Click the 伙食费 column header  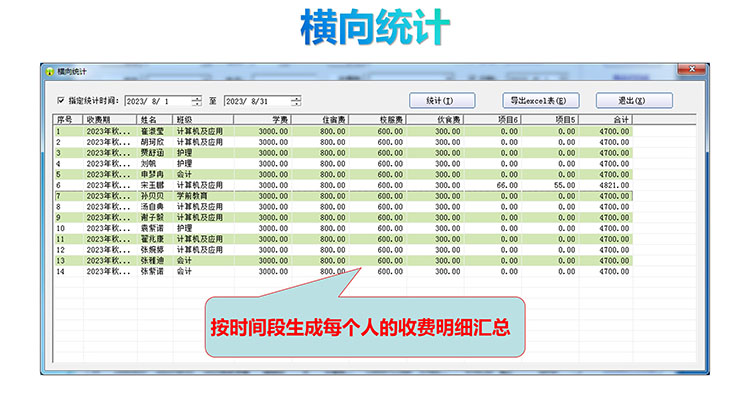click(435, 120)
